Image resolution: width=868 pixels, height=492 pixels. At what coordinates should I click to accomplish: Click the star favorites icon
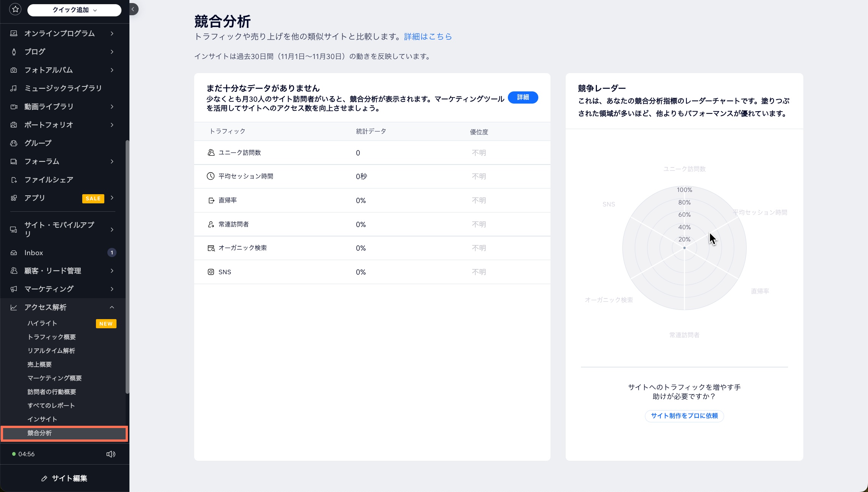click(15, 10)
